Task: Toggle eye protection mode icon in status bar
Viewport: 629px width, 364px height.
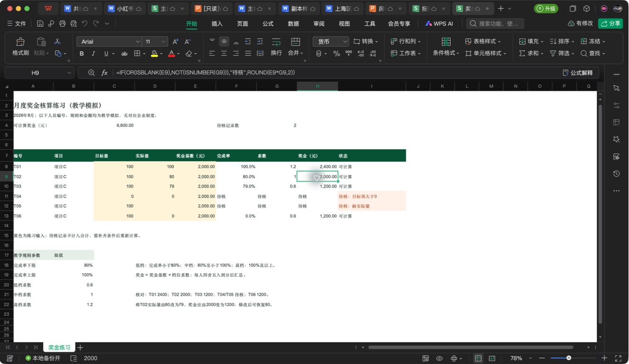Action: click(x=439, y=358)
